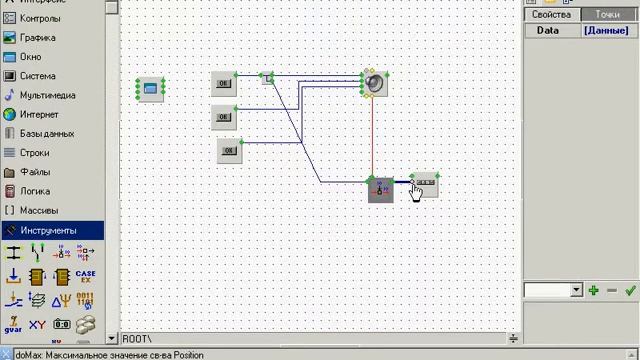Select the dark highlighted event-data element

point(380,190)
